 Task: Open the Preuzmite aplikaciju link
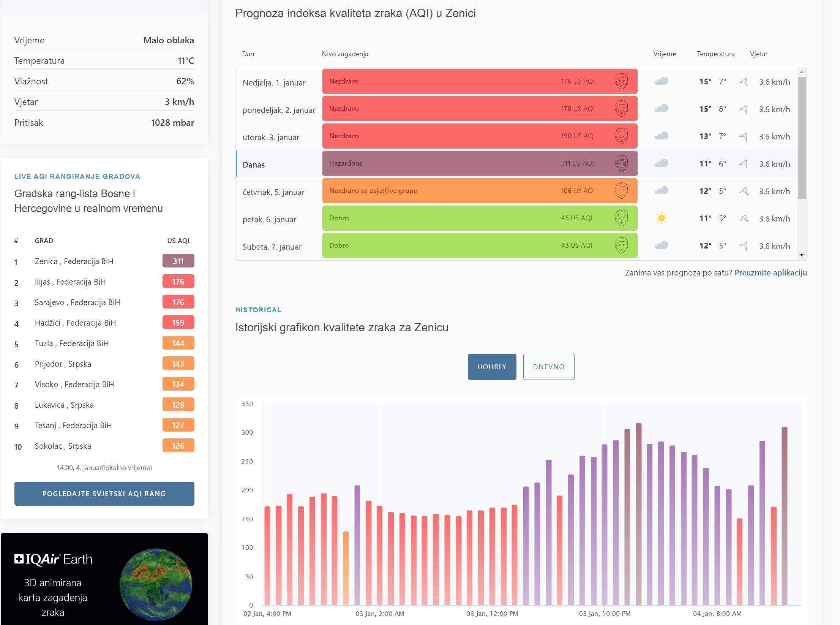(x=770, y=273)
